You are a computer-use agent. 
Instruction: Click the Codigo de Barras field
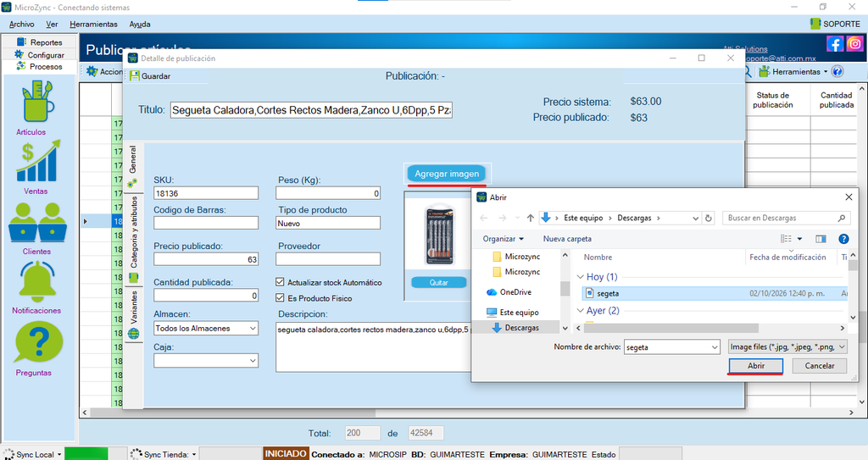(x=206, y=223)
